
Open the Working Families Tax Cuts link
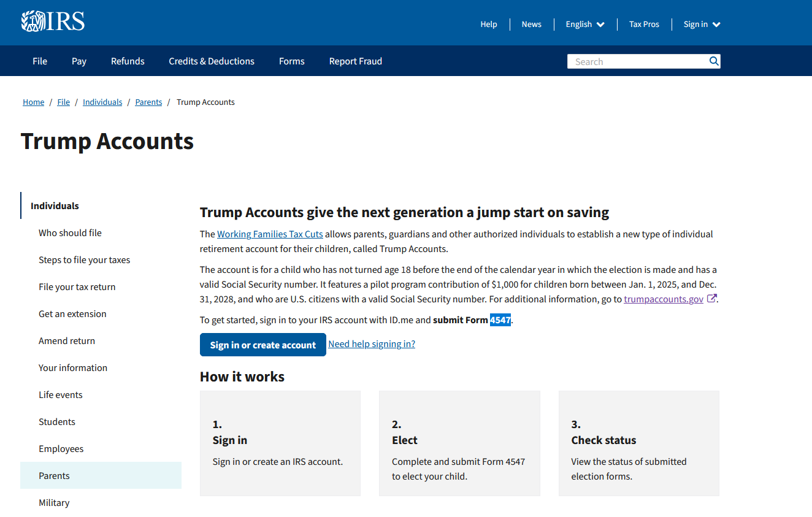[x=270, y=234]
